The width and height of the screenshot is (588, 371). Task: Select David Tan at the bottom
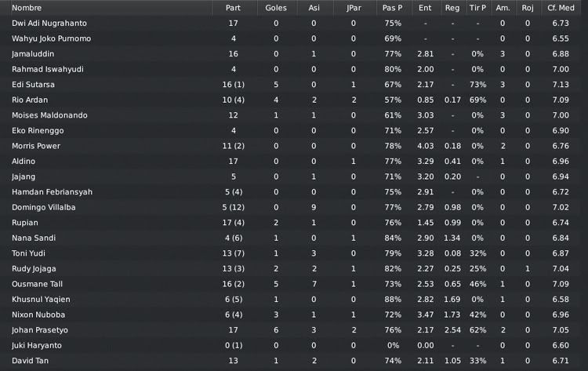(30, 361)
